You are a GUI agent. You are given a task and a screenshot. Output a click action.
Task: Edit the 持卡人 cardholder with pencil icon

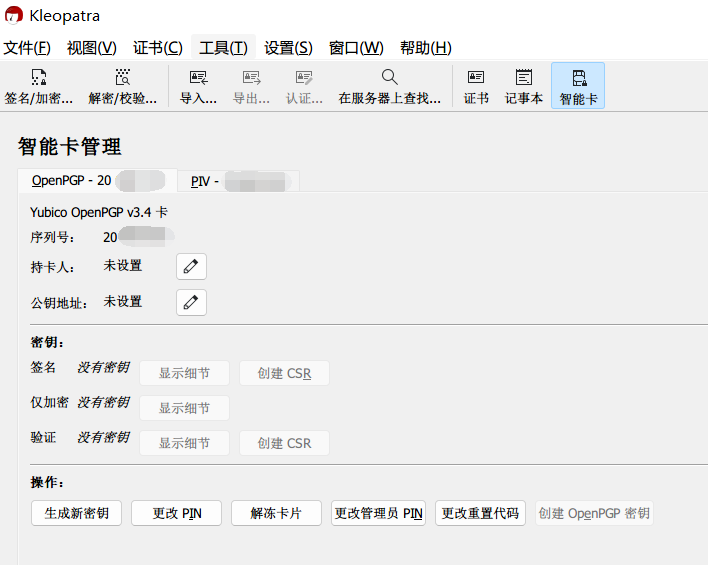point(191,266)
